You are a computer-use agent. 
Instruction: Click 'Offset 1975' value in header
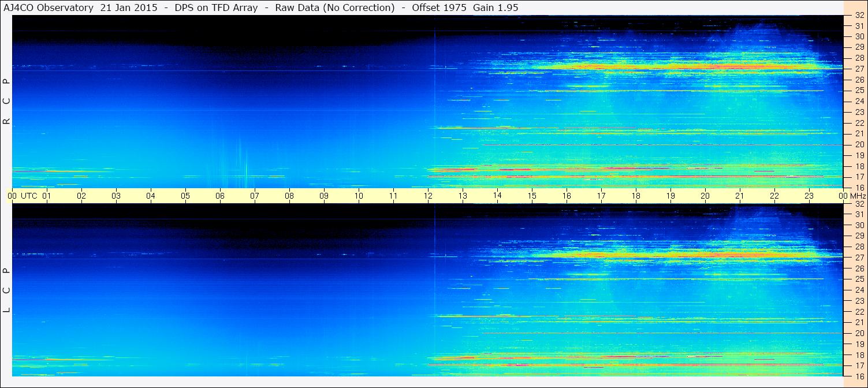pyautogui.click(x=438, y=8)
